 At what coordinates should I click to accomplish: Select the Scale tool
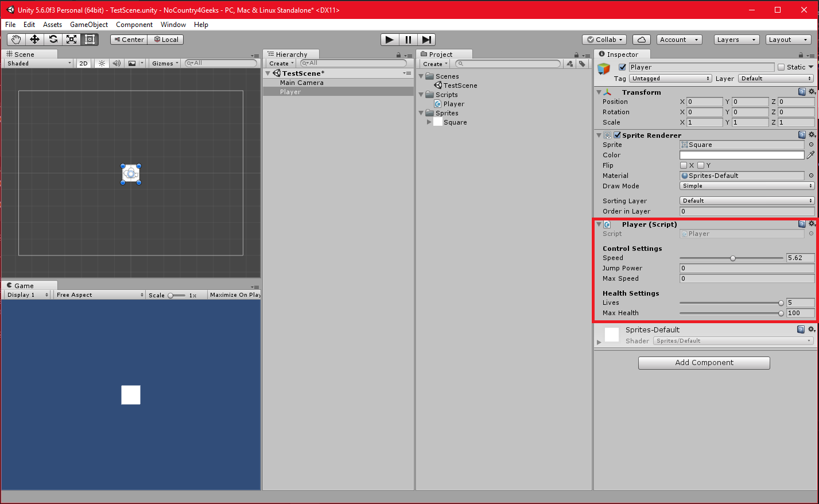tap(71, 40)
